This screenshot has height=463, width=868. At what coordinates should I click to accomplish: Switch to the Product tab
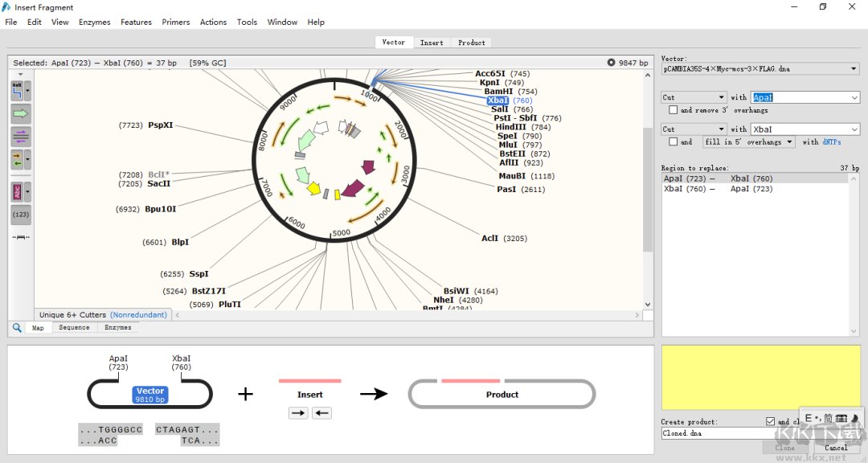tap(472, 43)
